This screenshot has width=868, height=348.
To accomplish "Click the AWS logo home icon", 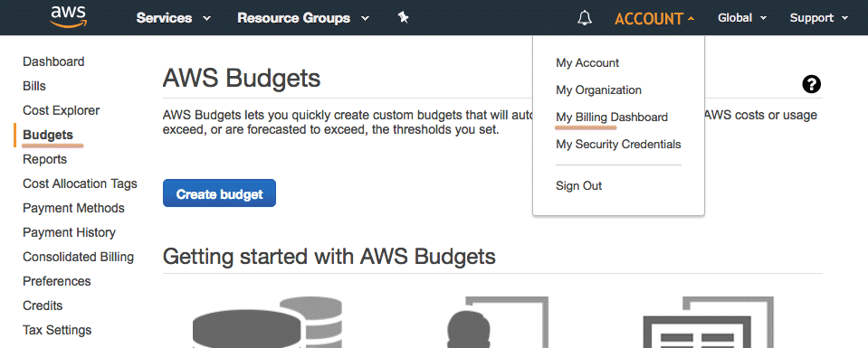I will pos(68,16).
